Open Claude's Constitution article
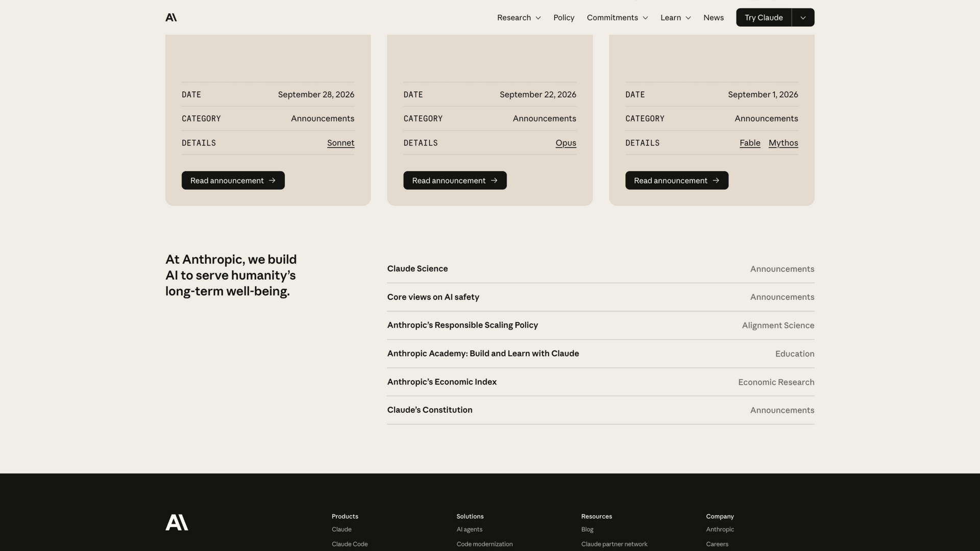The image size is (980, 551). (601, 410)
